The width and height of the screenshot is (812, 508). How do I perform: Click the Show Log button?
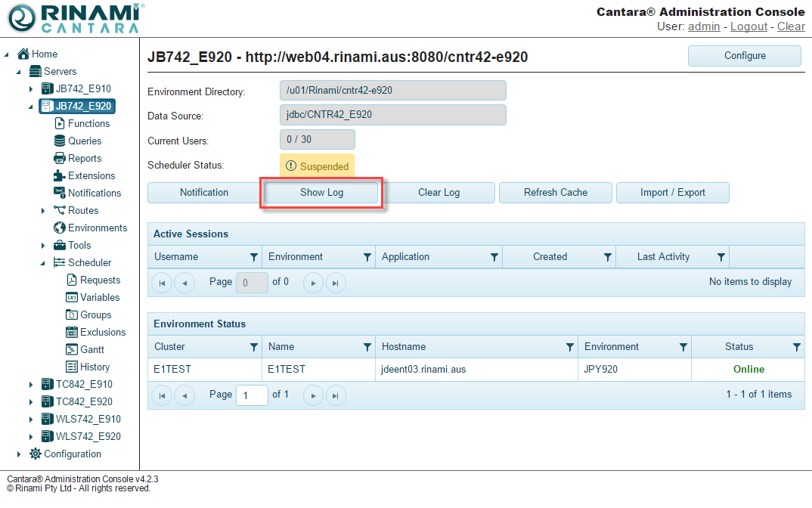click(321, 192)
